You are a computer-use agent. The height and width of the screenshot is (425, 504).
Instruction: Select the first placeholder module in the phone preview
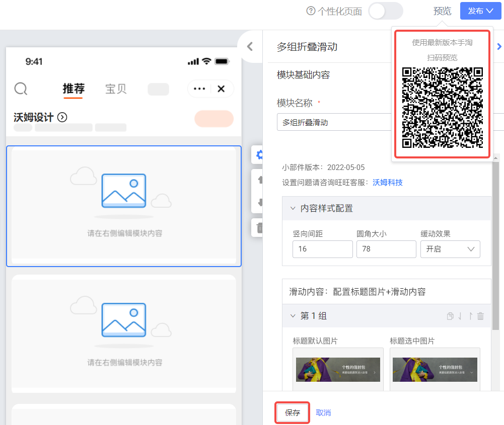click(x=124, y=206)
